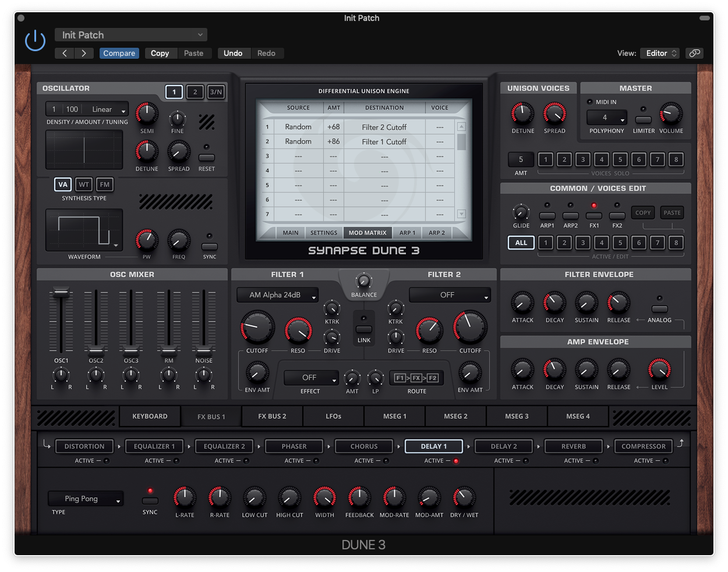Click the F1>FX>F2 route selector

coord(416,378)
